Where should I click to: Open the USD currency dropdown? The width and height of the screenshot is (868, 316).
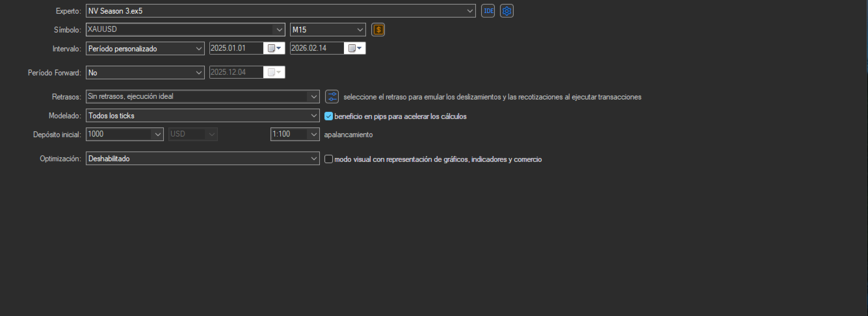[x=211, y=135]
